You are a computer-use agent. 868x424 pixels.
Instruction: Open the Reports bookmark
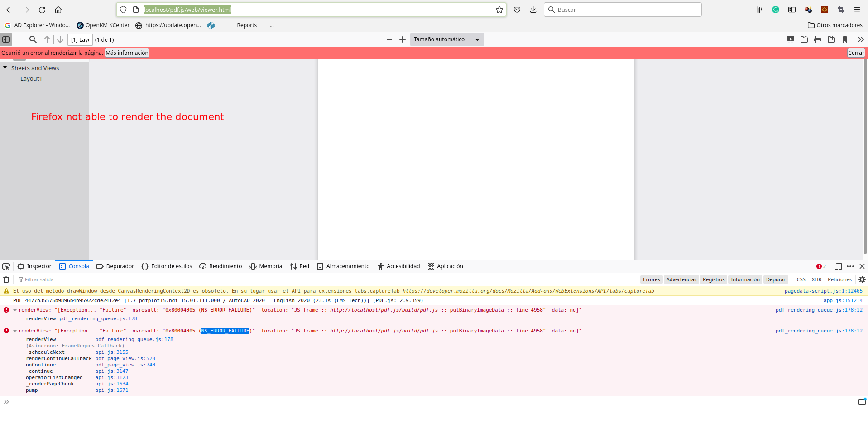tap(246, 25)
